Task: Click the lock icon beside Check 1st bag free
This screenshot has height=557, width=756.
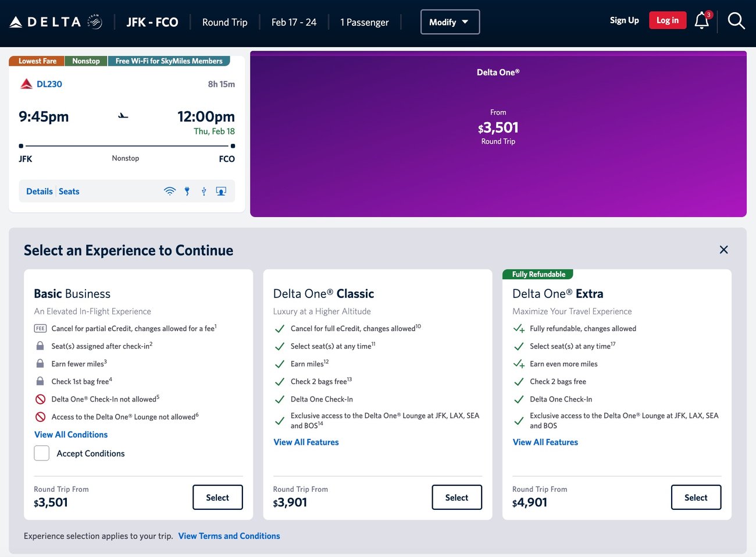Action: pos(40,381)
